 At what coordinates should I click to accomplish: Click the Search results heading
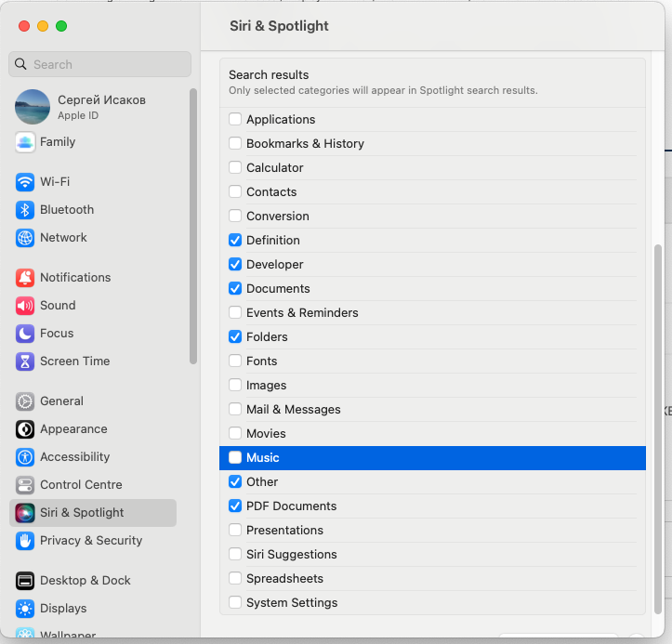point(269,75)
